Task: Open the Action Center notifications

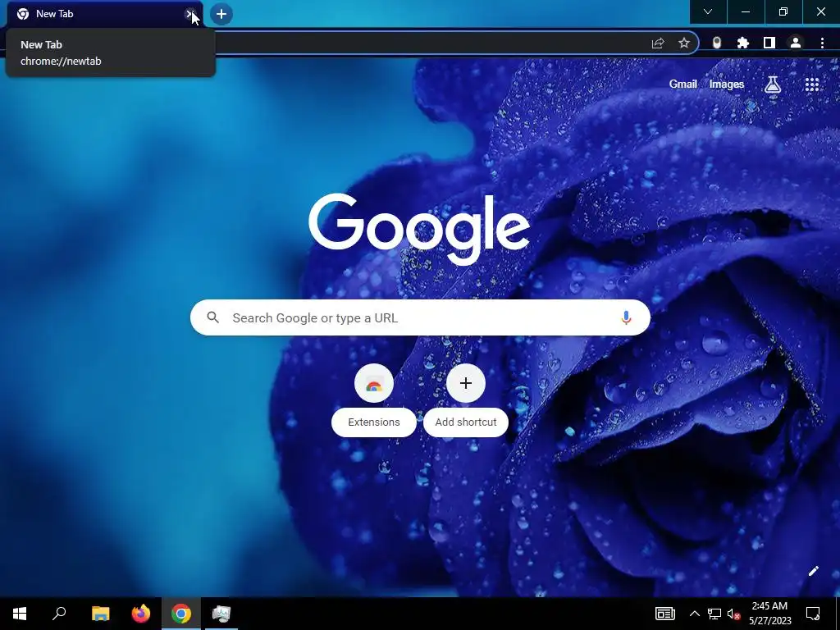Action: click(x=813, y=614)
